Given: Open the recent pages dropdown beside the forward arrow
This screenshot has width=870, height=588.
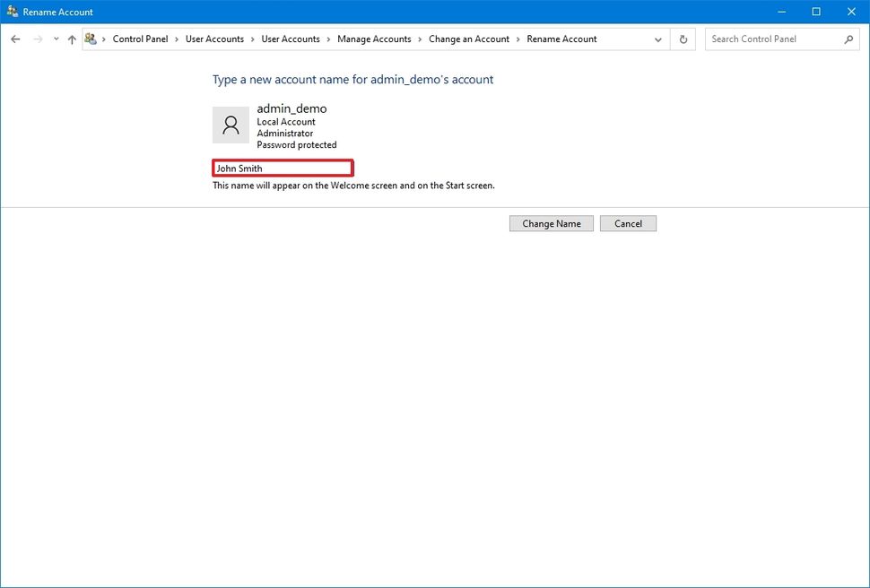Looking at the screenshot, I should pyautogui.click(x=55, y=39).
